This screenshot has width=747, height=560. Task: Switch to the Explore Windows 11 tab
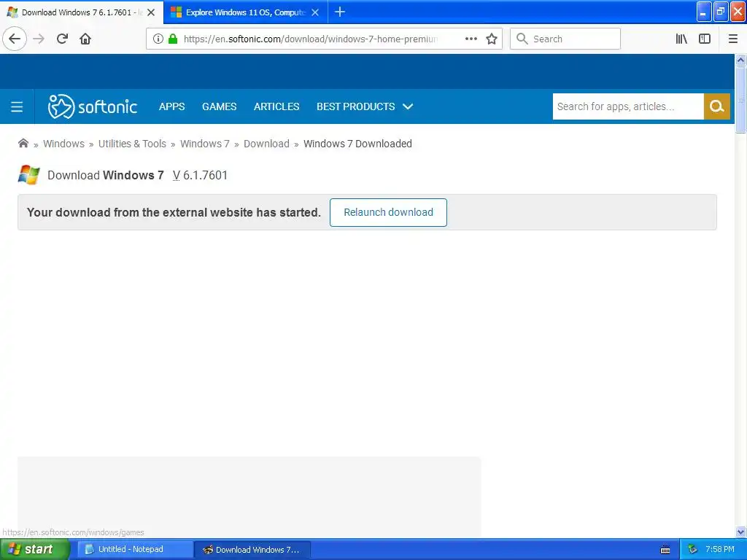click(246, 12)
